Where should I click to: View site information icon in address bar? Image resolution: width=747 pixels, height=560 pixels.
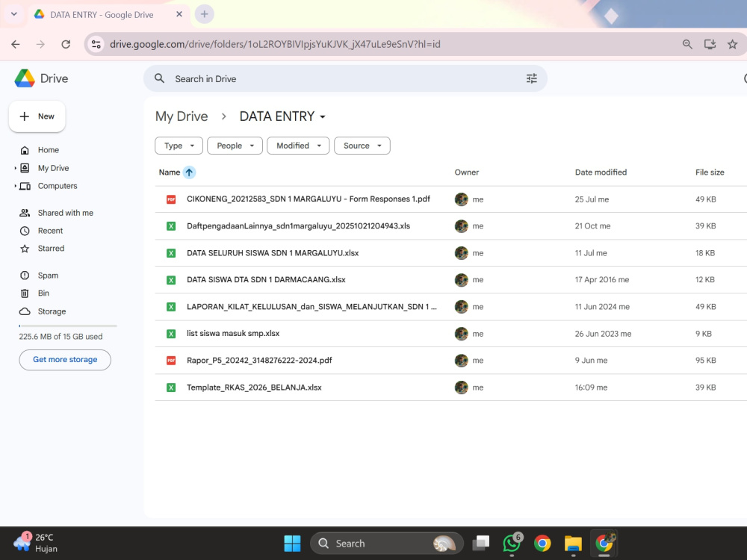[96, 44]
